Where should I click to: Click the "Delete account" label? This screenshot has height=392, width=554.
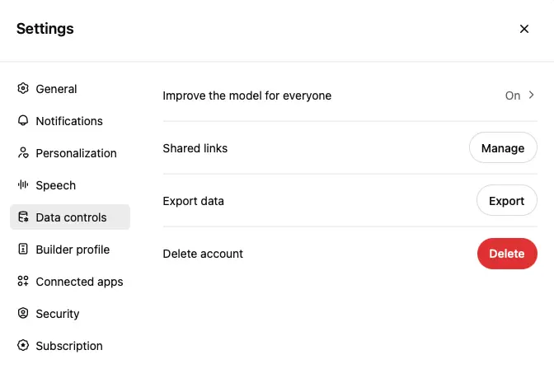click(x=203, y=254)
